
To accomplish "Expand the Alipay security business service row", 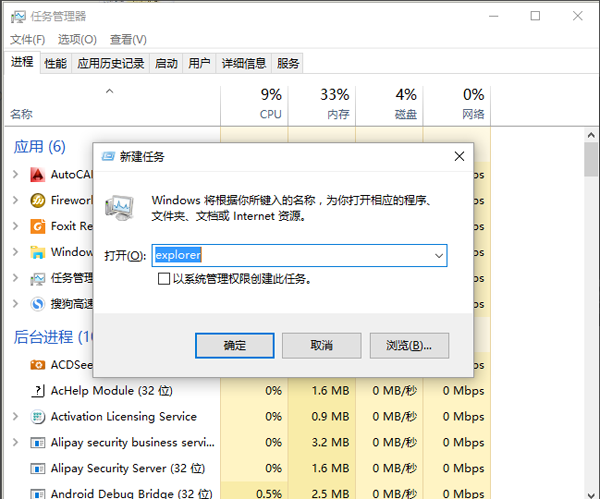I will 15,442.
